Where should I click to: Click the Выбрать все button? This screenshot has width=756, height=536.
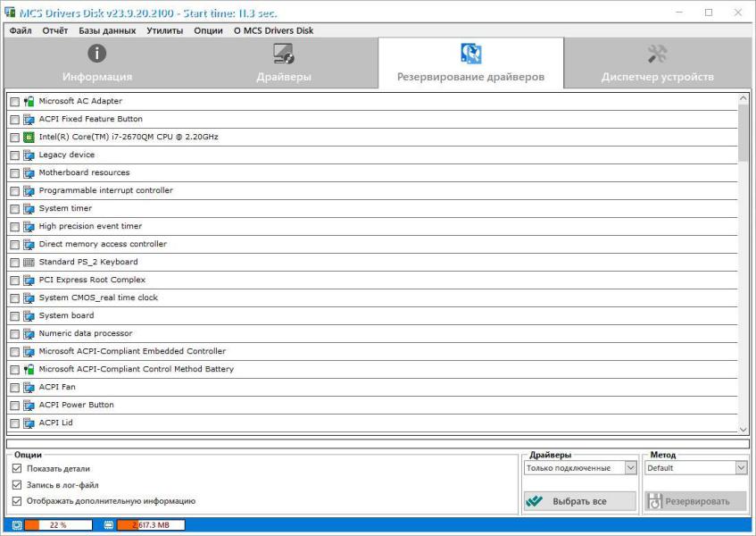tap(580, 501)
